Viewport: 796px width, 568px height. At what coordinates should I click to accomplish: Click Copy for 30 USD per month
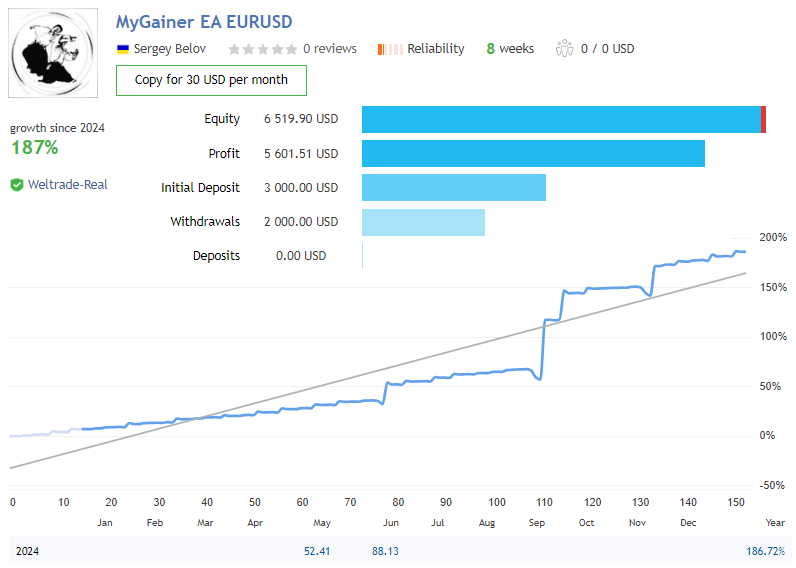[x=211, y=80]
